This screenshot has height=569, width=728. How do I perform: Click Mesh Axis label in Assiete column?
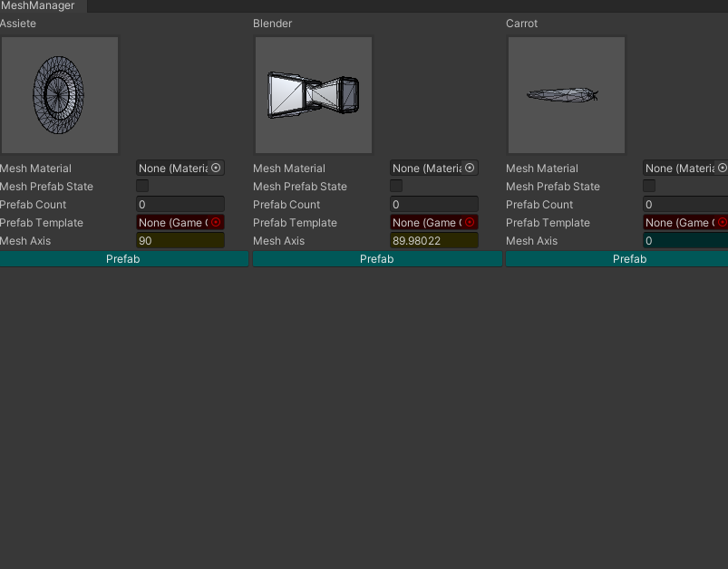point(25,240)
